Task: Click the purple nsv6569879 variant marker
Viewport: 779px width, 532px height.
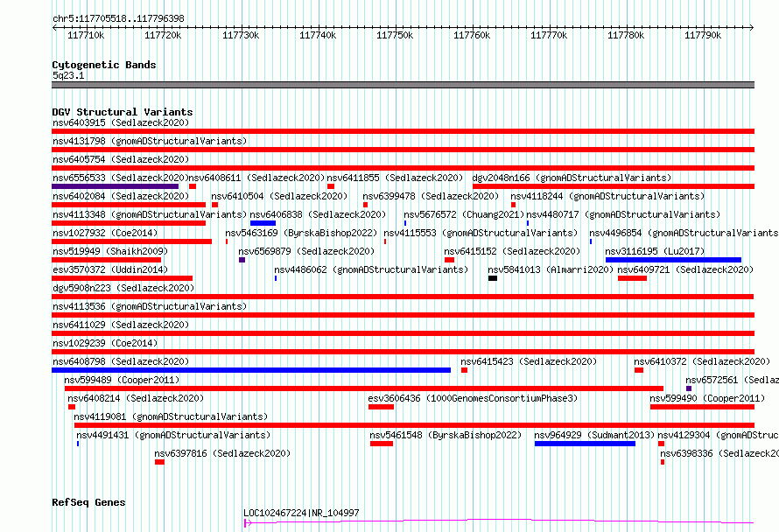Action: click(242, 260)
